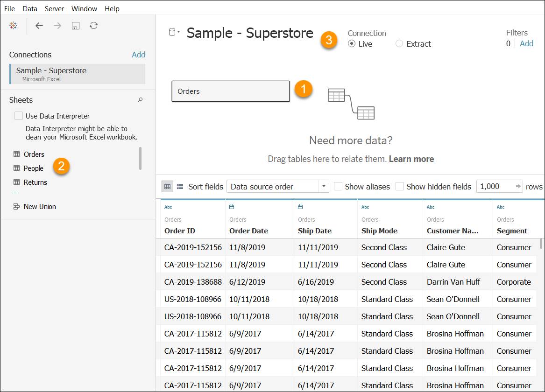Screen dimensions: 545x392
Task: Click the New Union icon
Action: click(16, 207)
